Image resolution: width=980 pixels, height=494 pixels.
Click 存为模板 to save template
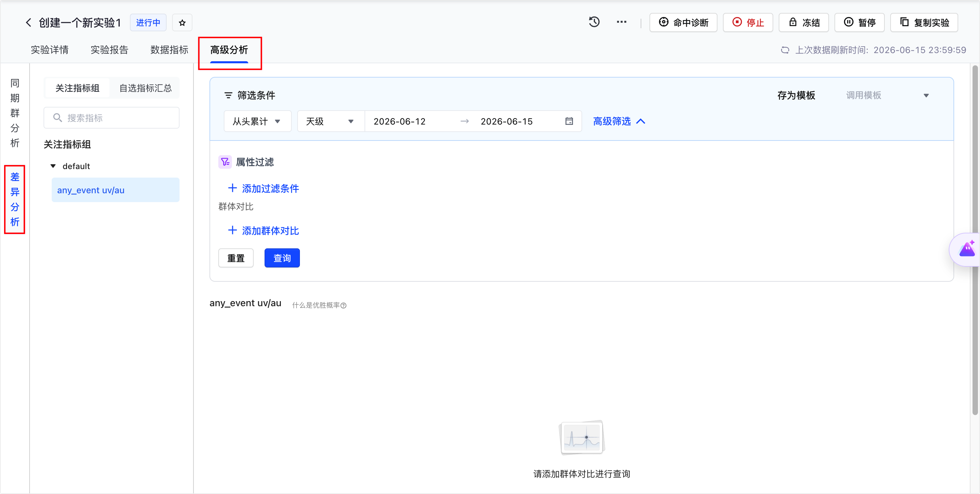pyautogui.click(x=796, y=95)
